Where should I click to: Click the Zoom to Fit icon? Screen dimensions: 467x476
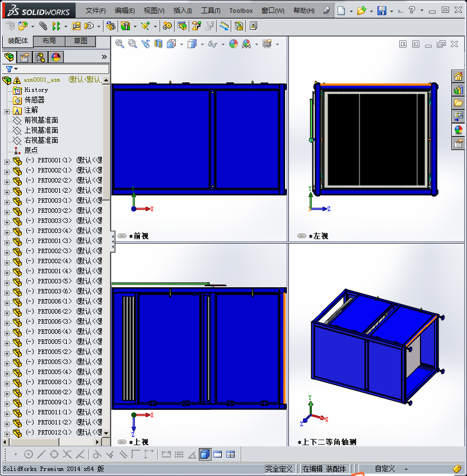coord(120,44)
